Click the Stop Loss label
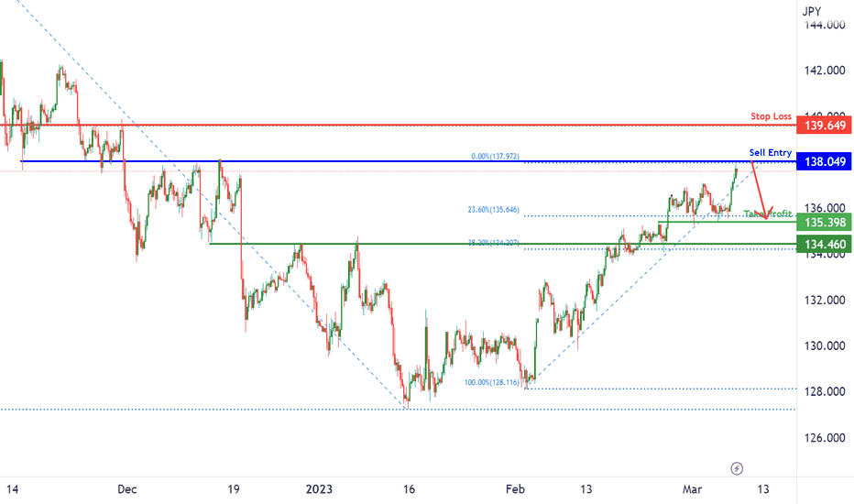This screenshot has width=854, height=504. coord(771,116)
